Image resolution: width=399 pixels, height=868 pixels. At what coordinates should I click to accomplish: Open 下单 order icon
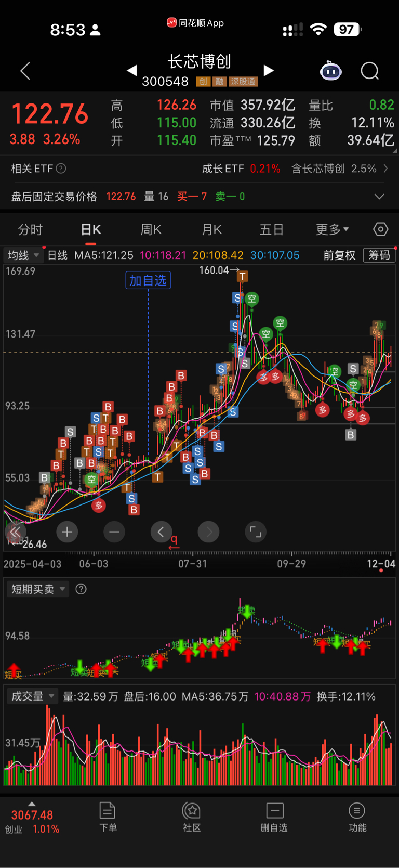[x=108, y=817]
